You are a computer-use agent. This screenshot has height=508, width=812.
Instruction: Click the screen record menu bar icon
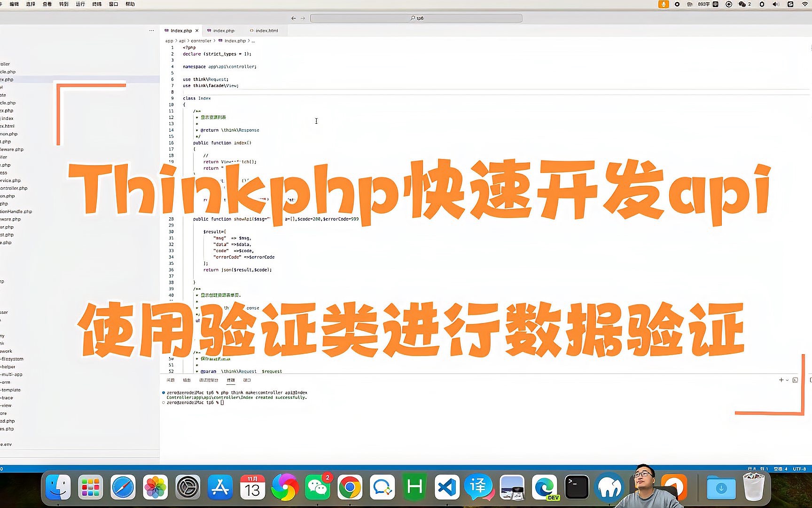[677, 4]
